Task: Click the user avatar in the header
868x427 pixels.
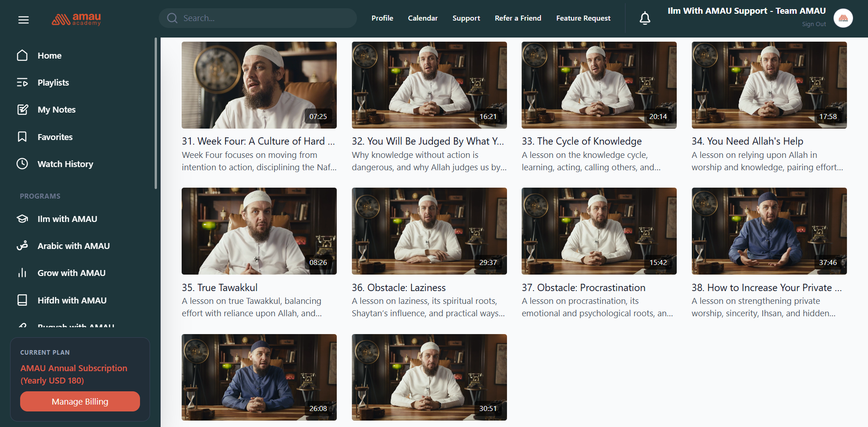Action: coord(843,18)
